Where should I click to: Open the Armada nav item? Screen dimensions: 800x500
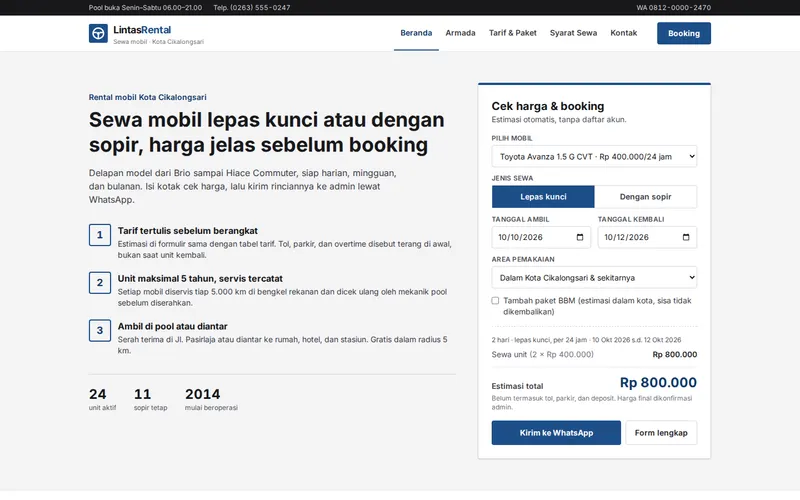tap(460, 33)
